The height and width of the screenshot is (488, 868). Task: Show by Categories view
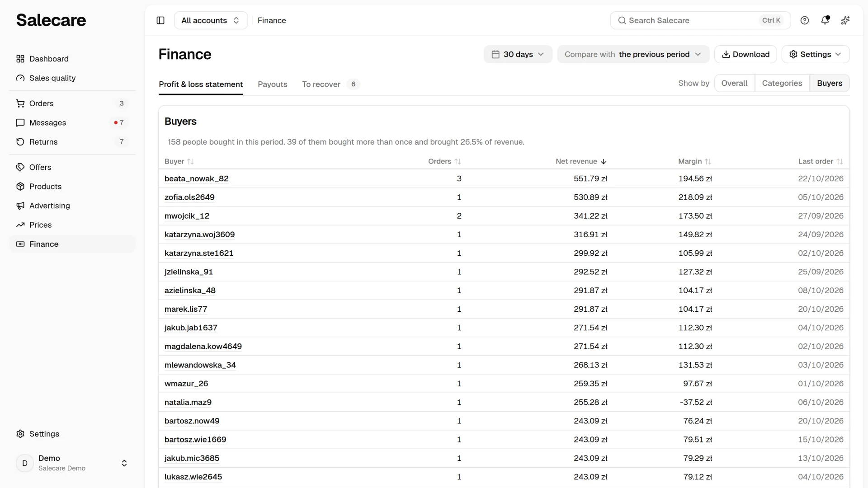pos(782,83)
